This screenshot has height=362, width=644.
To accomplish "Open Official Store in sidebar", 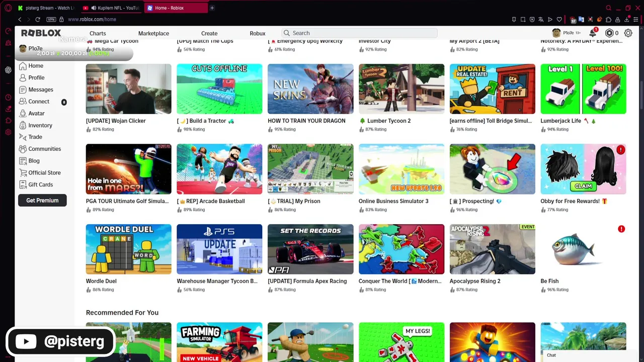I will coord(40,172).
